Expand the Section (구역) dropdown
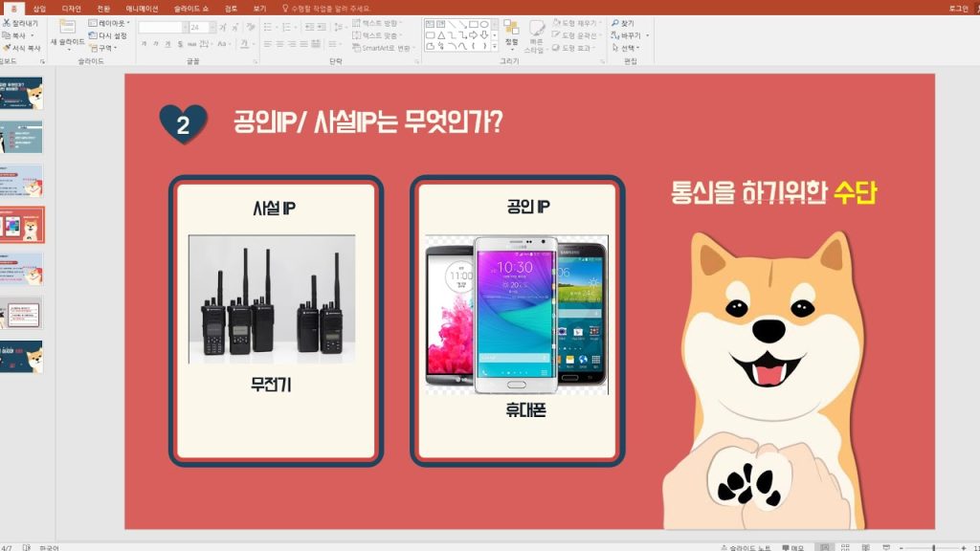980x551 pixels. point(103,47)
